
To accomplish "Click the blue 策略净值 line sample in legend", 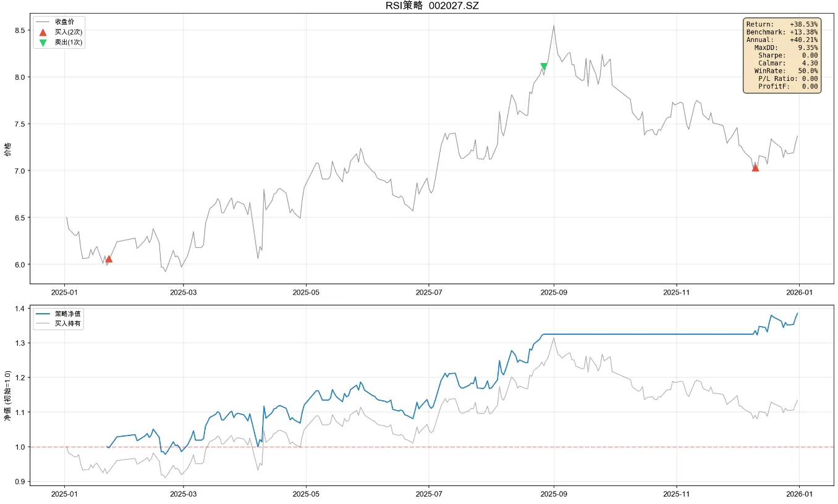I will (x=43, y=314).
